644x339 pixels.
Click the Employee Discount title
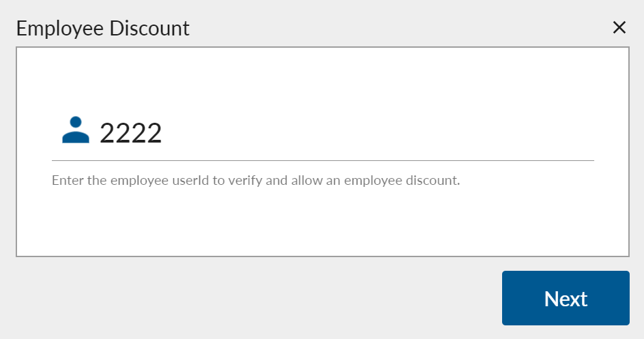coord(102,28)
